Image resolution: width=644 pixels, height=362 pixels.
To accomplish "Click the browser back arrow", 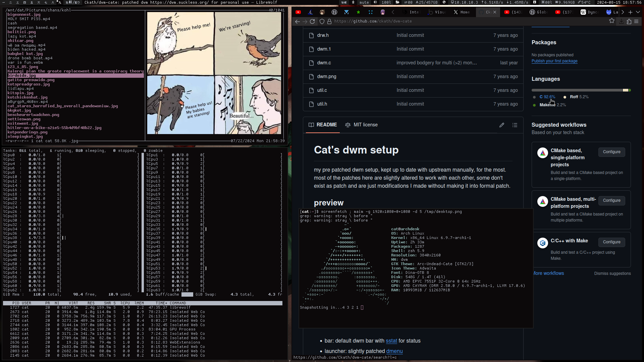I will (297, 21).
